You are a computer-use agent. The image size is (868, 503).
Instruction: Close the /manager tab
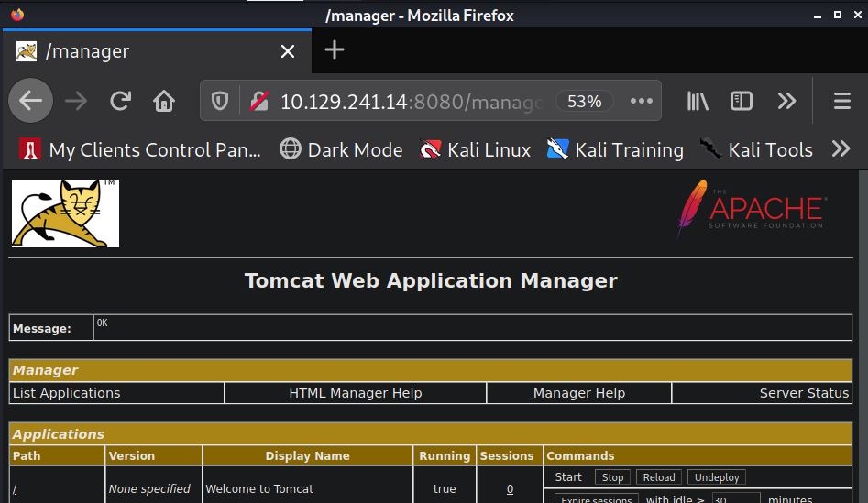[287, 51]
